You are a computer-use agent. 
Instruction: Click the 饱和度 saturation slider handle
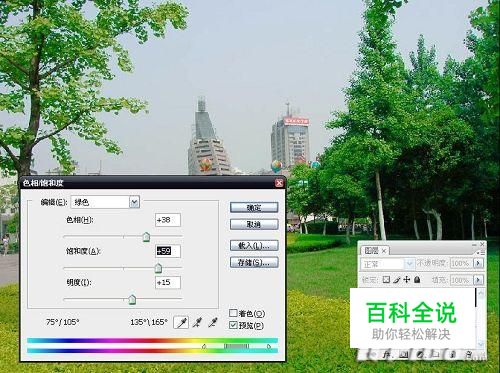158,268
